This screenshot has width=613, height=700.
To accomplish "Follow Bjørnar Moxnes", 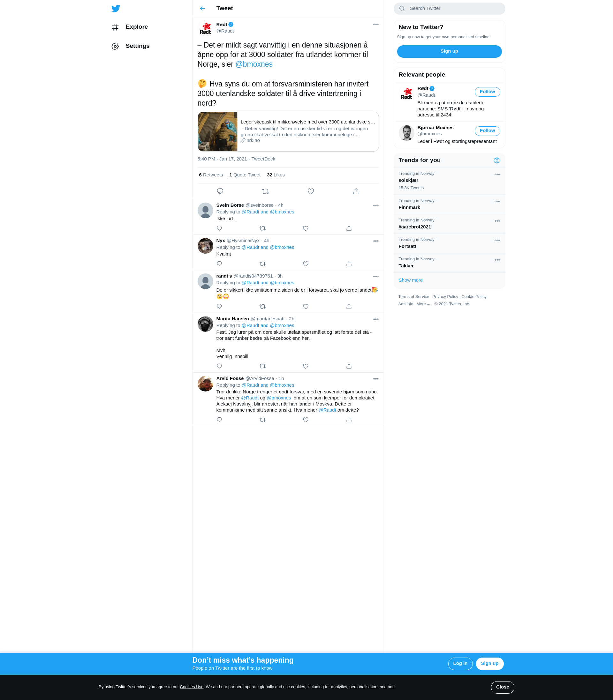I will (487, 131).
